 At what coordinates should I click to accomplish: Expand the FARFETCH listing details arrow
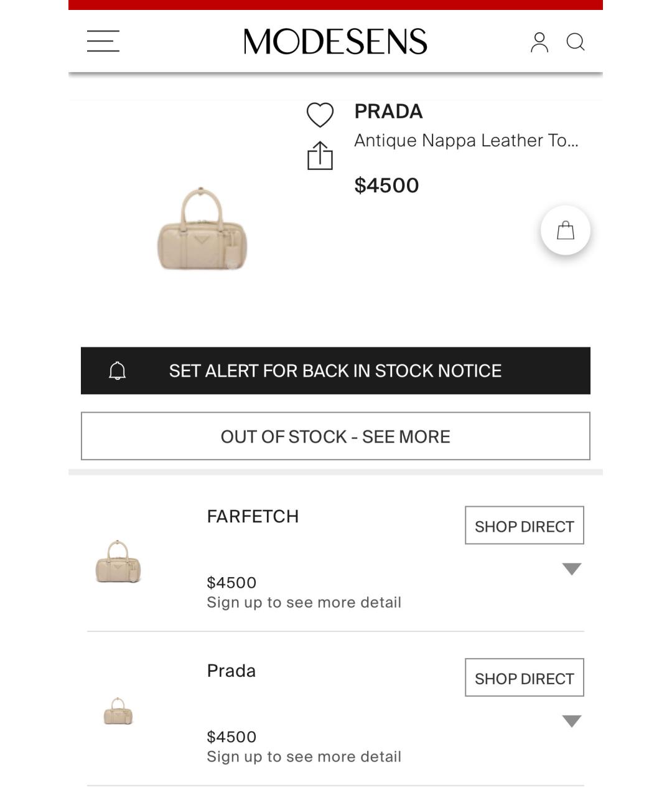[572, 568]
